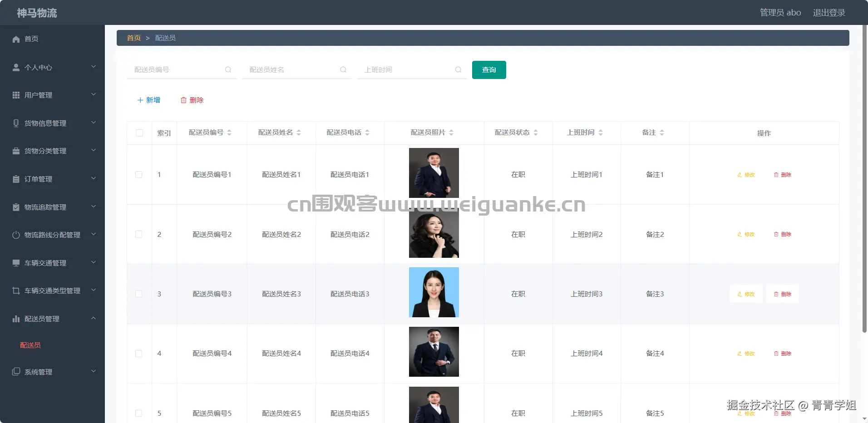Sort by 配送员编号 column arrows
Image resolution: width=868 pixels, height=423 pixels.
[229, 133]
